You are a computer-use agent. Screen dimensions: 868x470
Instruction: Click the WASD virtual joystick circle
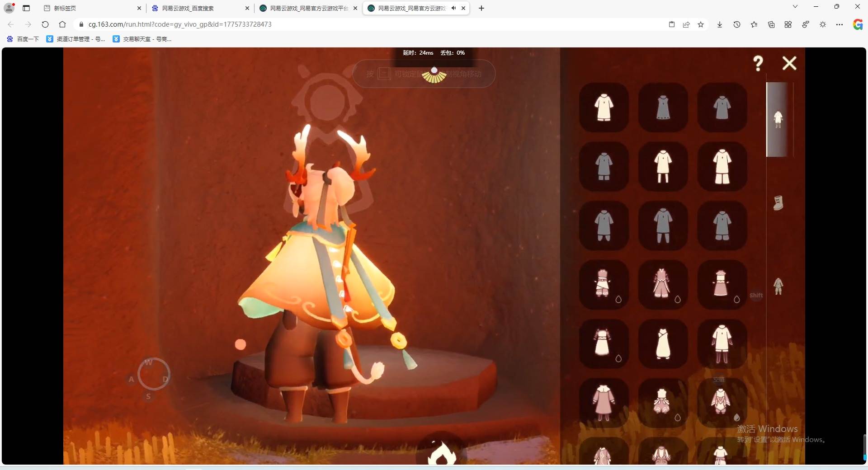tap(154, 374)
